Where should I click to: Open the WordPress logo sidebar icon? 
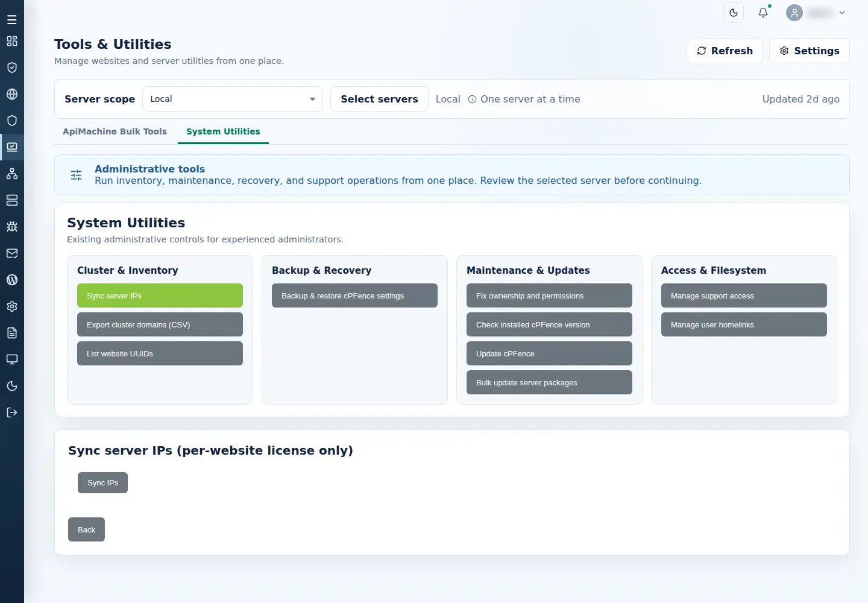tap(12, 280)
